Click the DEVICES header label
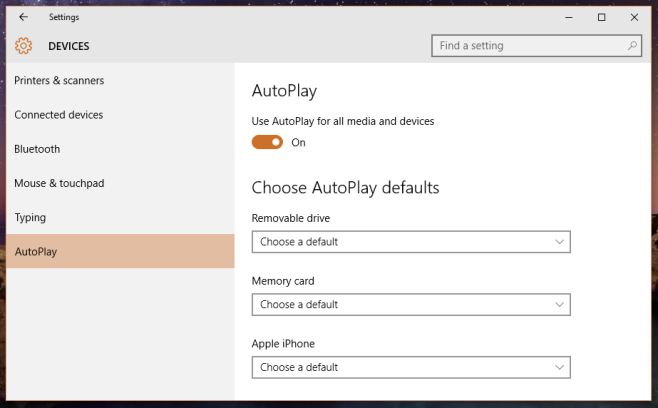658x408 pixels. click(x=69, y=46)
